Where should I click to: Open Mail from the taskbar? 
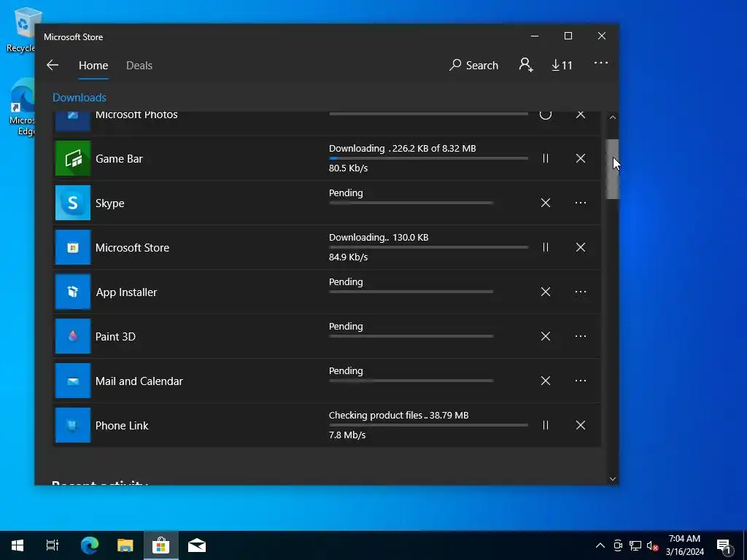[197, 545]
